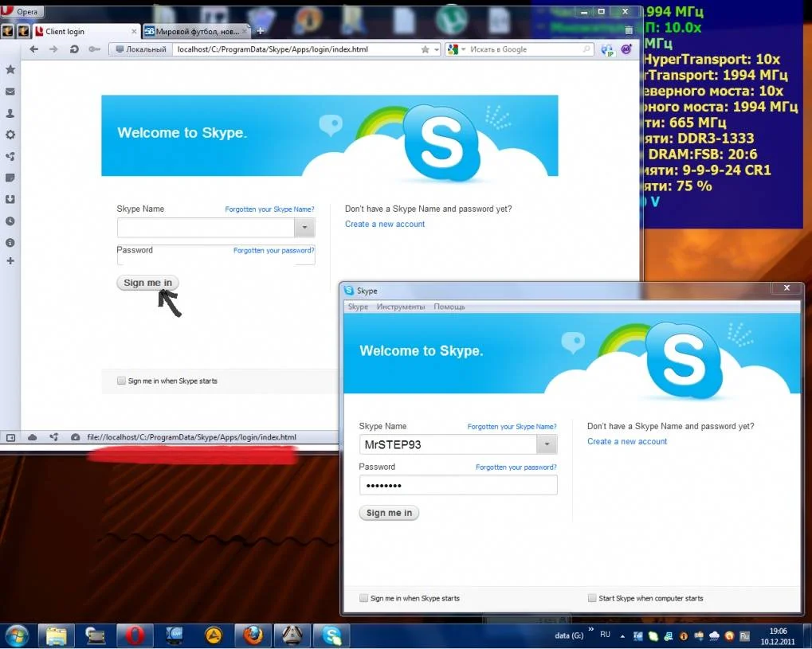Focus the Opera address field
Image resolution: width=812 pixels, height=649 pixels.
tap(297, 49)
